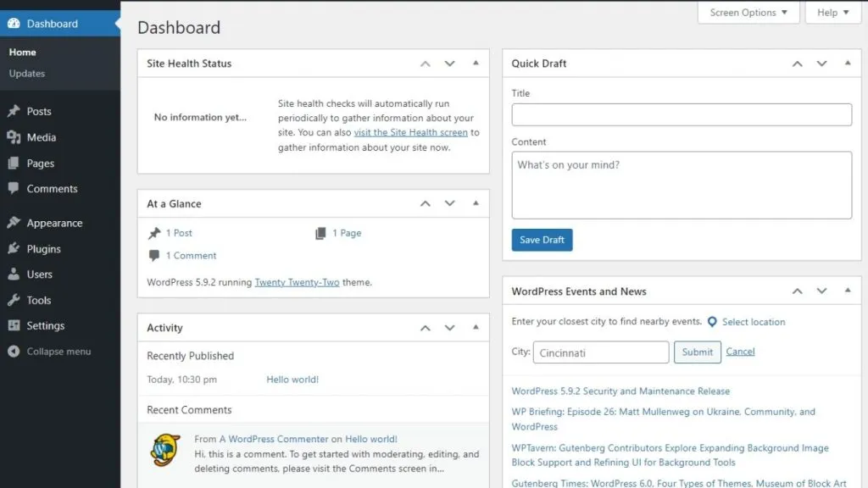Open Updates in the Dashboard submenu

tap(26, 73)
